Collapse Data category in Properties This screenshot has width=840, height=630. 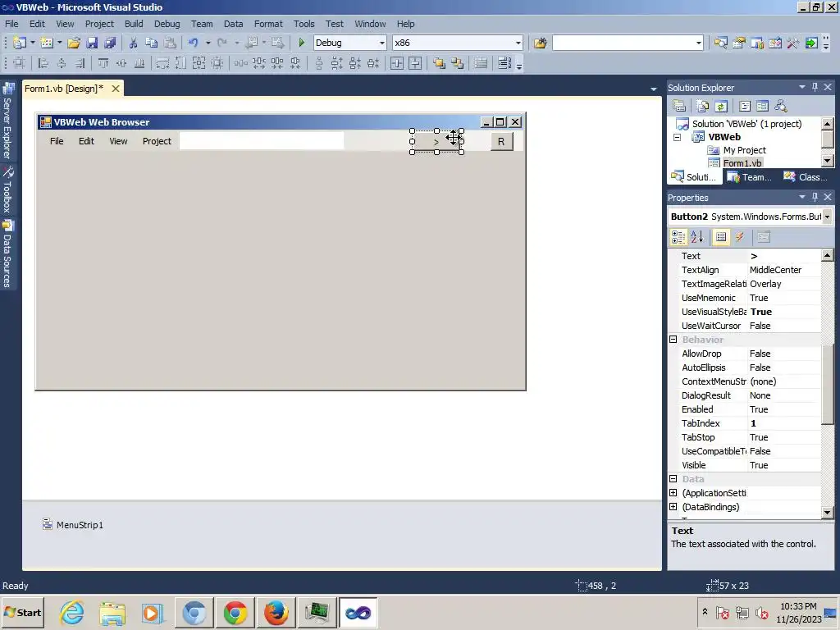click(673, 478)
